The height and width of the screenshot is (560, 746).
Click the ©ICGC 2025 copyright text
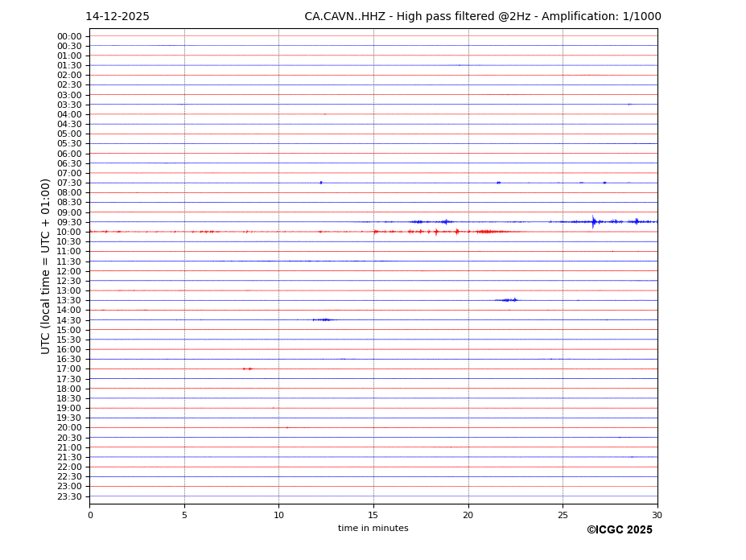(619, 530)
